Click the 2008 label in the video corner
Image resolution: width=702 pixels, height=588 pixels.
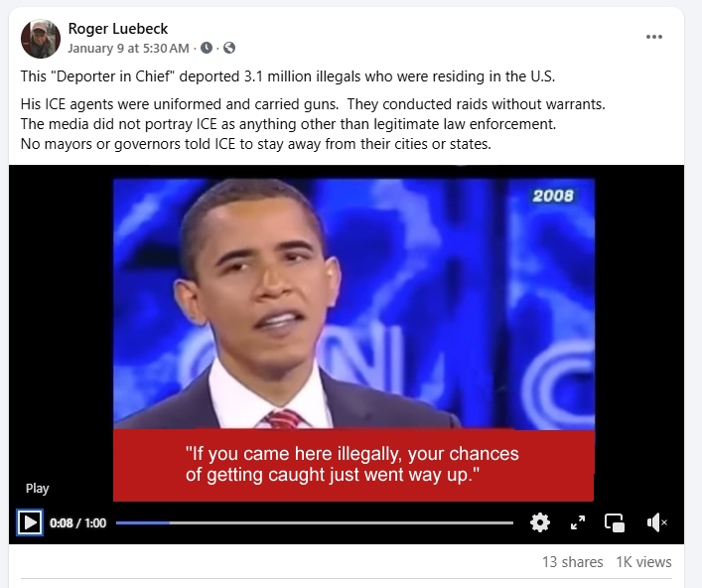553,196
